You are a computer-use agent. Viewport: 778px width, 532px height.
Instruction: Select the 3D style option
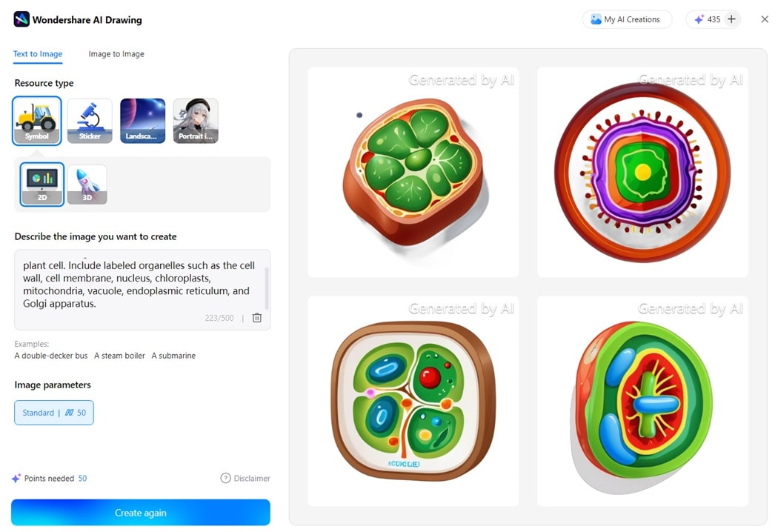click(x=87, y=184)
